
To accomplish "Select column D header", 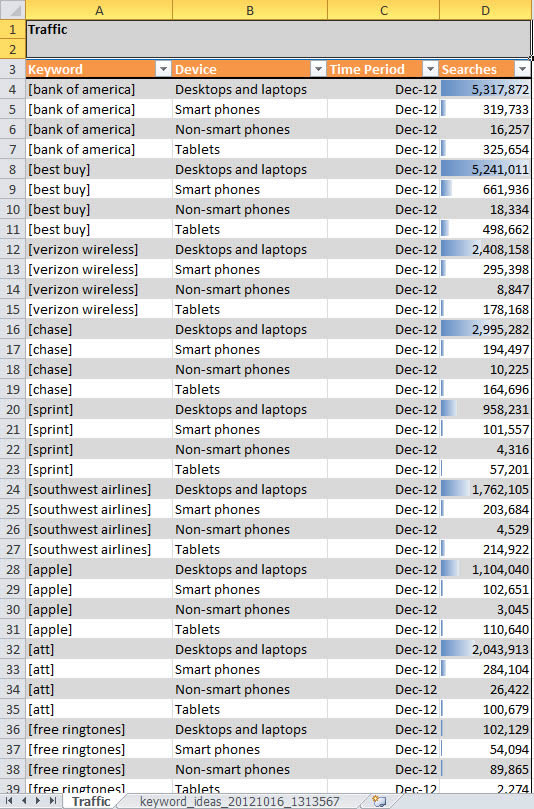I will point(485,10).
